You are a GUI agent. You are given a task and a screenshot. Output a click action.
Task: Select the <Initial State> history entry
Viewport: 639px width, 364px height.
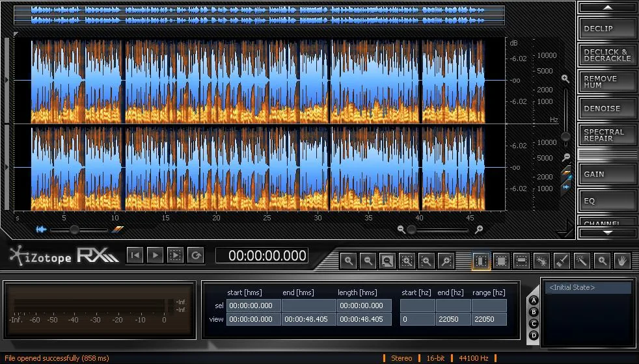pyautogui.click(x=588, y=287)
